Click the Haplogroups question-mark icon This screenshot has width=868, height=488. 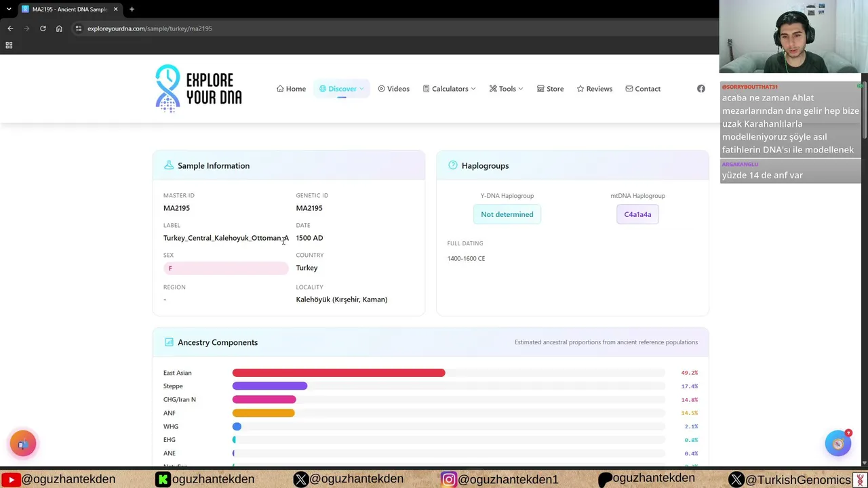452,165
